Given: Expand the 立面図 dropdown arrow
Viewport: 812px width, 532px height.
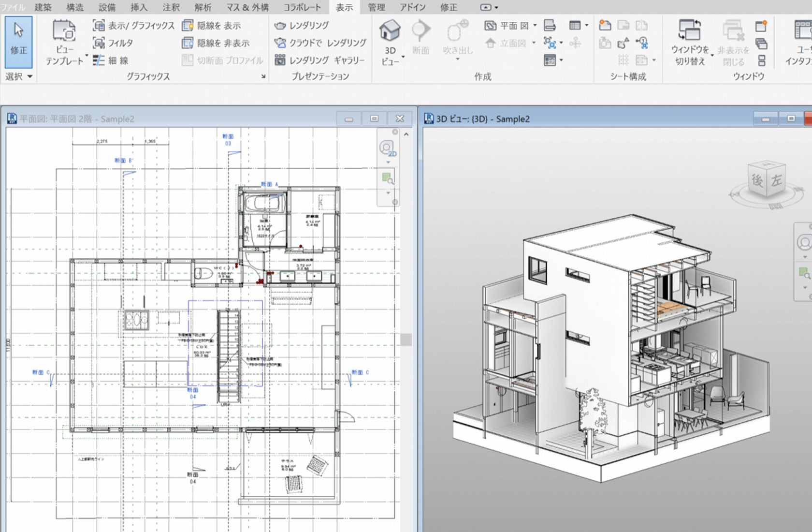Looking at the screenshot, I should tap(534, 43).
